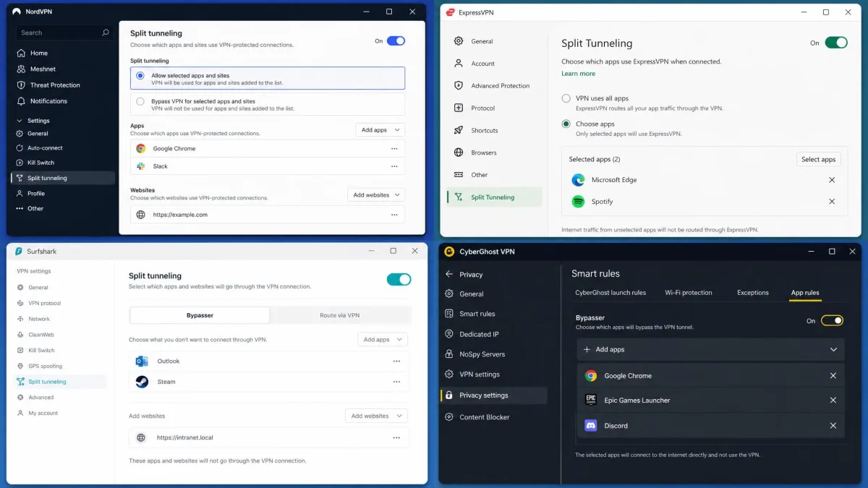Click https://intranet.local options in Surfshark
The image size is (868, 488).
(396, 437)
